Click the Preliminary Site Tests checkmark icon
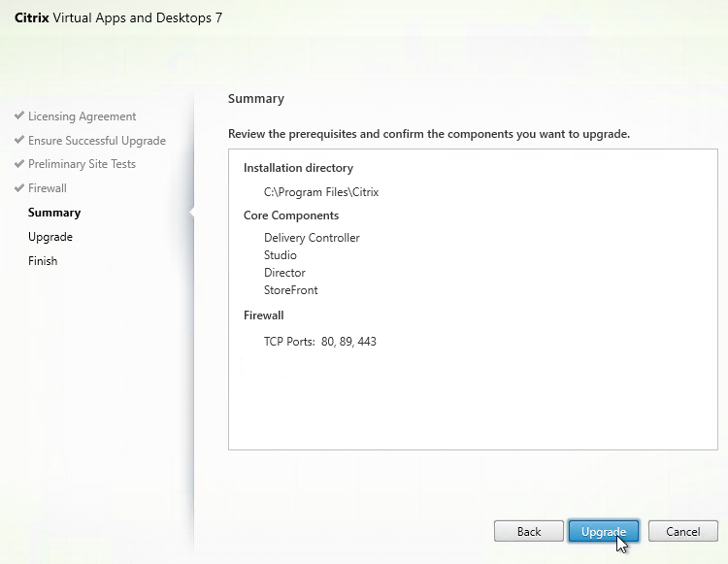The height and width of the screenshot is (564, 728). pyautogui.click(x=19, y=163)
